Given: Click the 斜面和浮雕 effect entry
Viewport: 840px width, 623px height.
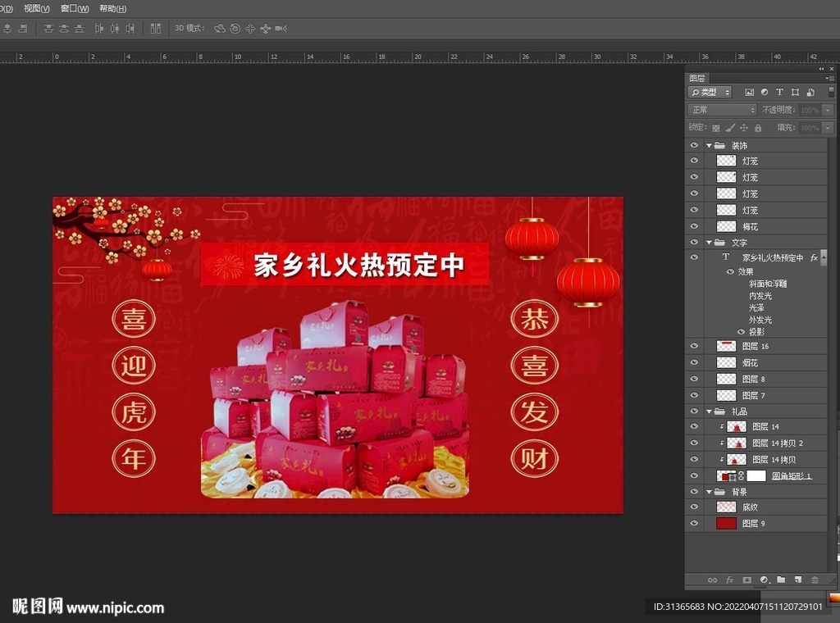Looking at the screenshot, I should [x=768, y=284].
